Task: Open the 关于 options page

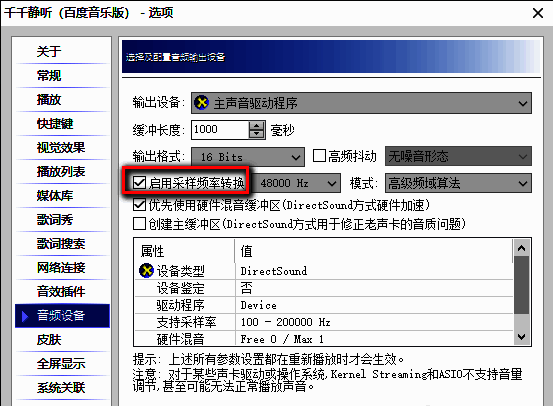Action: point(49,51)
